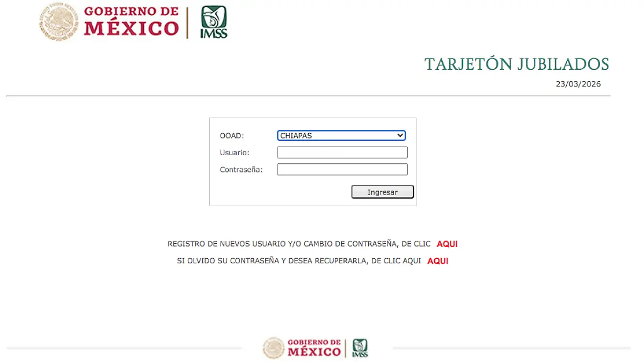Click the Mexican coat of arms in header

pyautogui.click(x=58, y=23)
